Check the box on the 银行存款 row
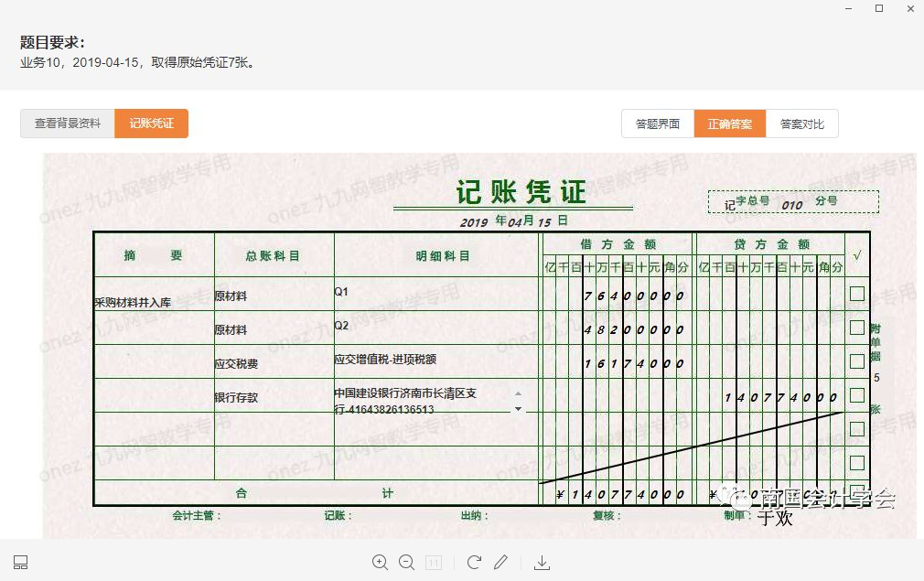The width and height of the screenshot is (924, 581). [857, 395]
